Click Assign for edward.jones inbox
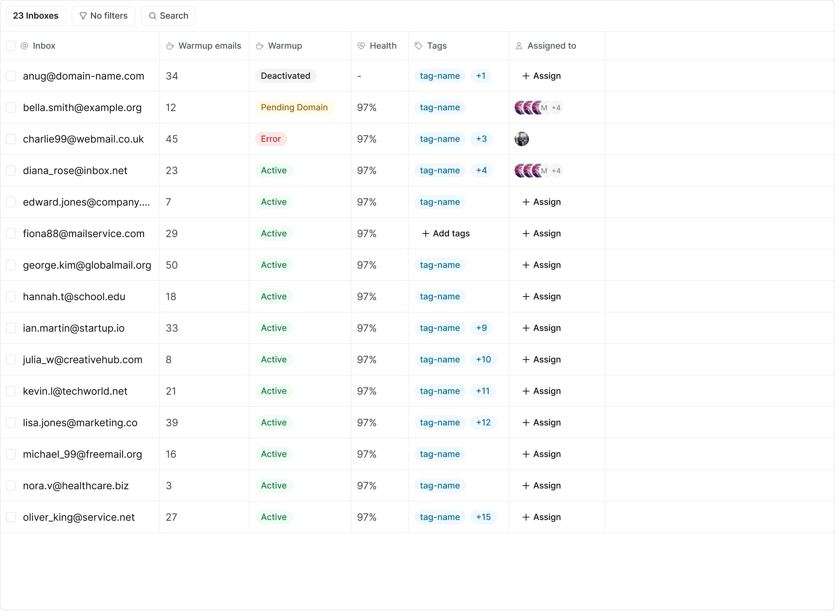Viewport: 840px width, 616px height. (541, 202)
